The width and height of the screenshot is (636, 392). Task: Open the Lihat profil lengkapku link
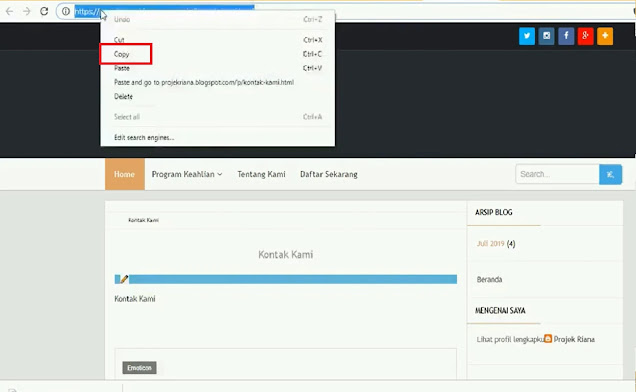coord(510,339)
